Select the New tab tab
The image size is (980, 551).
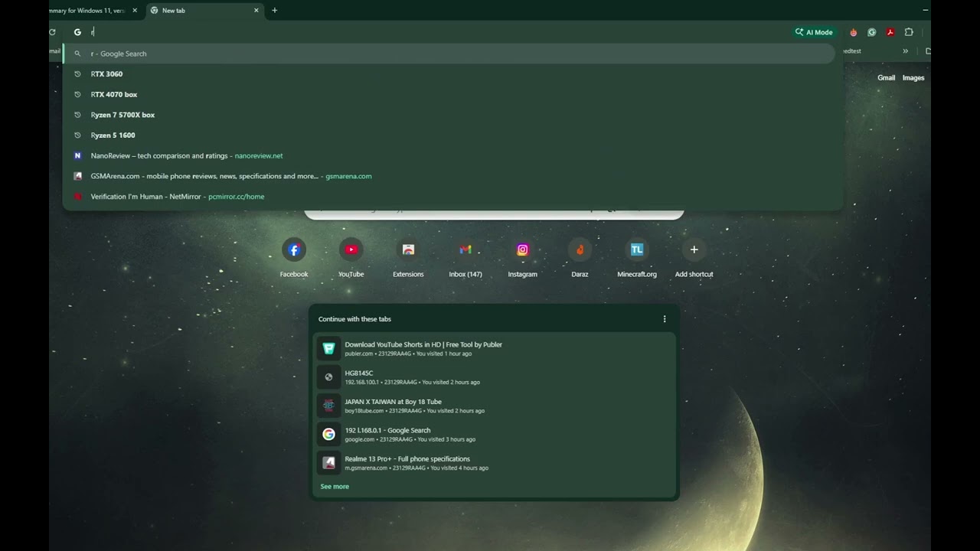click(204, 11)
